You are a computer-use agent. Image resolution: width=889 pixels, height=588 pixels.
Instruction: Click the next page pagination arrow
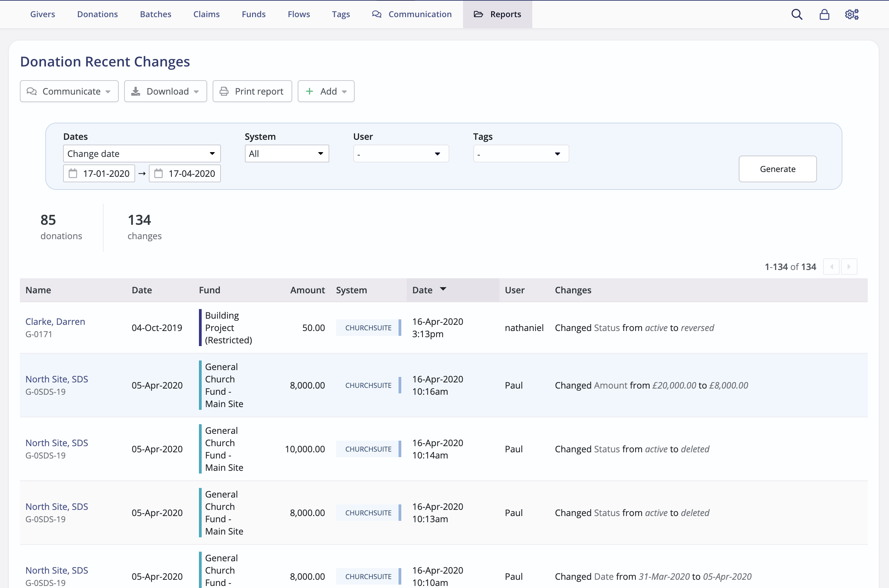pyautogui.click(x=849, y=266)
